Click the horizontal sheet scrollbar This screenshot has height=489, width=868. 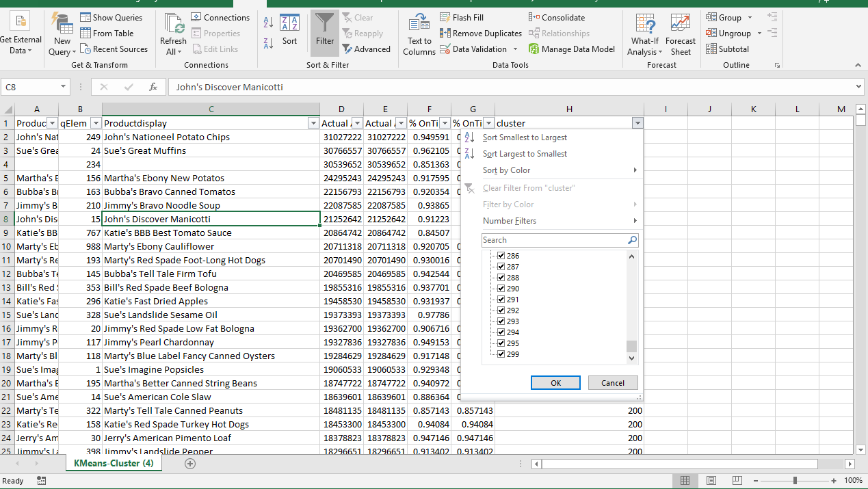pos(679,464)
